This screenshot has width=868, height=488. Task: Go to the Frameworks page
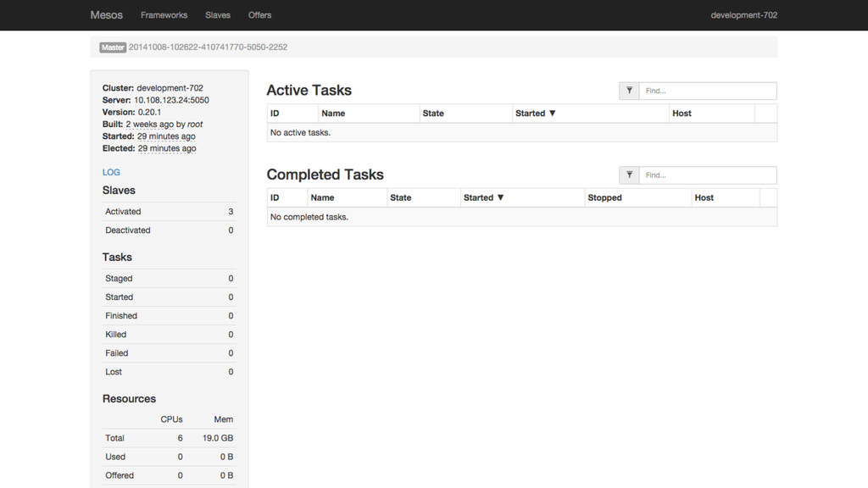[164, 15]
